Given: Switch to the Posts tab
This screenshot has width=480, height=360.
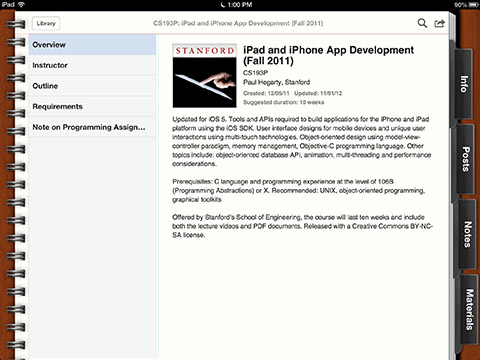Looking at the screenshot, I should [465, 159].
